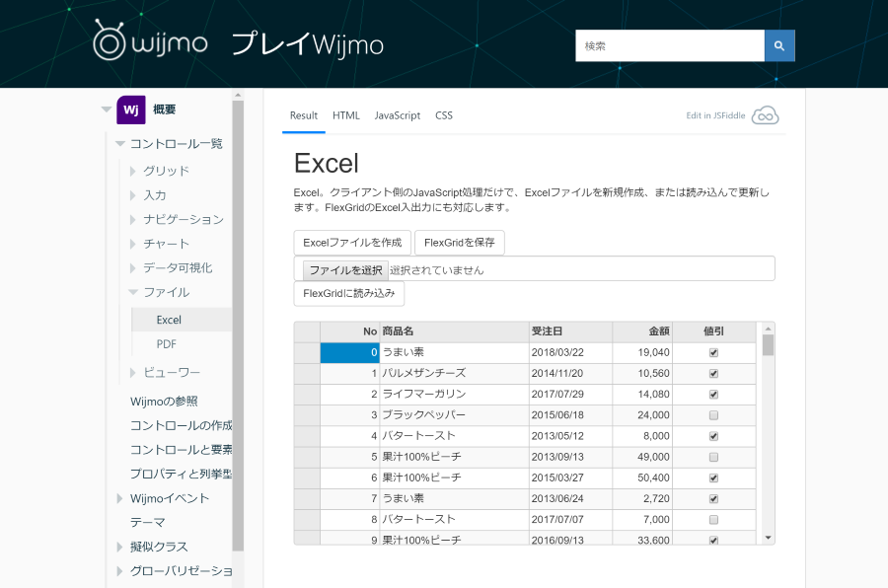
Task: Collapse the コントロール一覧 section arrow
Action: 120,144
